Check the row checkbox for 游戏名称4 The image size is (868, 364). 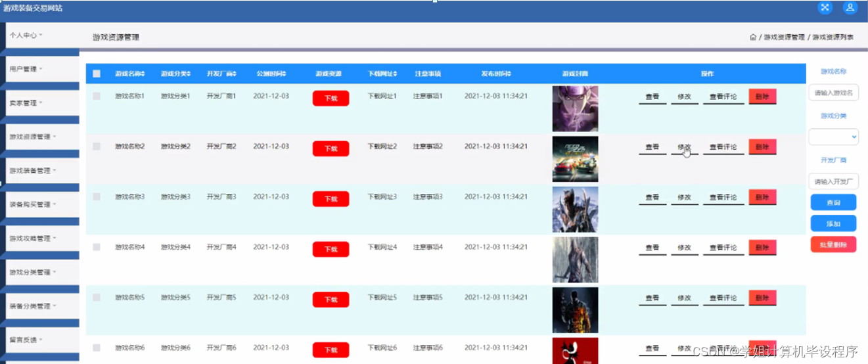point(97,247)
